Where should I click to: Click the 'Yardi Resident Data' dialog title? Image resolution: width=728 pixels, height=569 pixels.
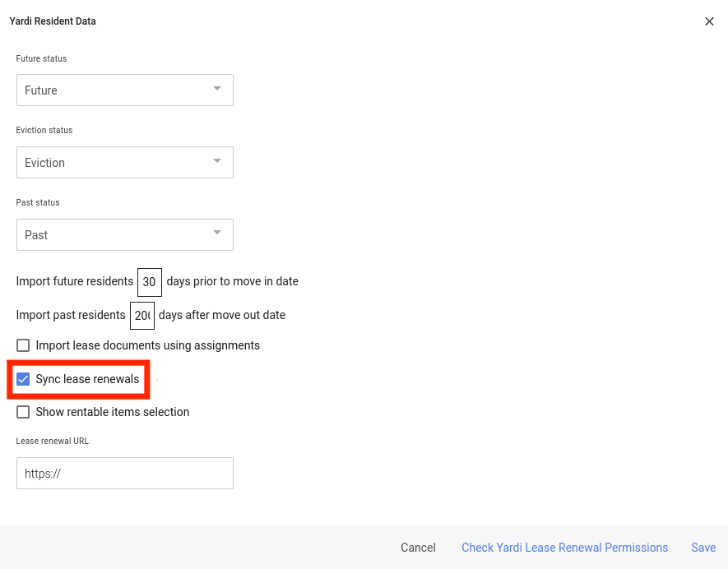tap(53, 21)
